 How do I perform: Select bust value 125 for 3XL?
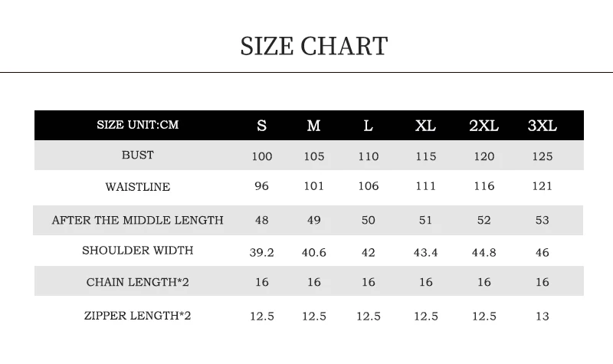pyautogui.click(x=543, y=156)
